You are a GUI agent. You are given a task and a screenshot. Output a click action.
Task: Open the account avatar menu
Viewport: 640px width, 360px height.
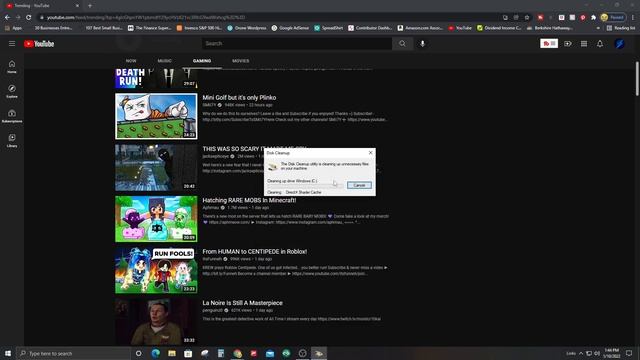(620, 44)
